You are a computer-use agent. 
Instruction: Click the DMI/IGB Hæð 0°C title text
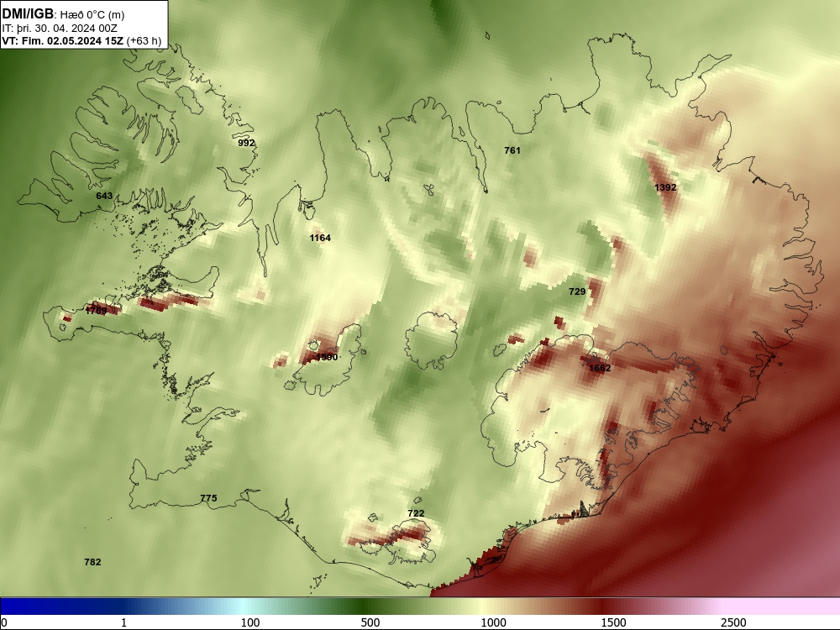coord(63,14)
